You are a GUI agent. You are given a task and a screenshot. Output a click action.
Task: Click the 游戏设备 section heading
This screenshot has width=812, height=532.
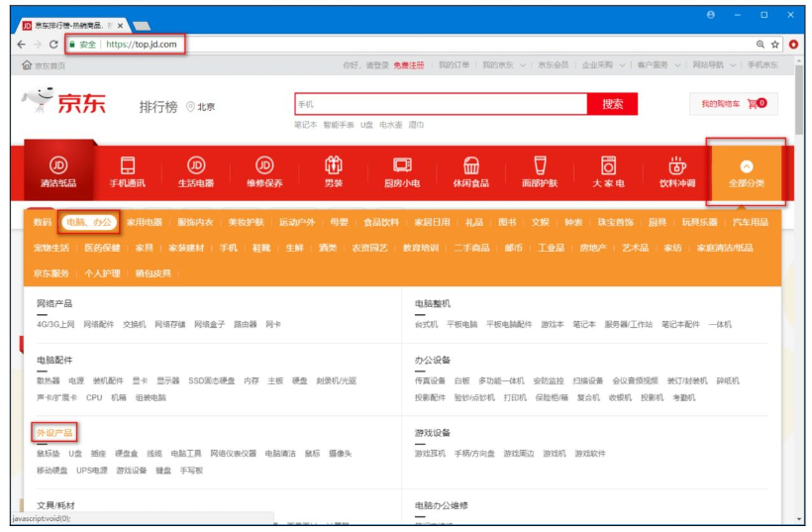(x=433, y=433)
